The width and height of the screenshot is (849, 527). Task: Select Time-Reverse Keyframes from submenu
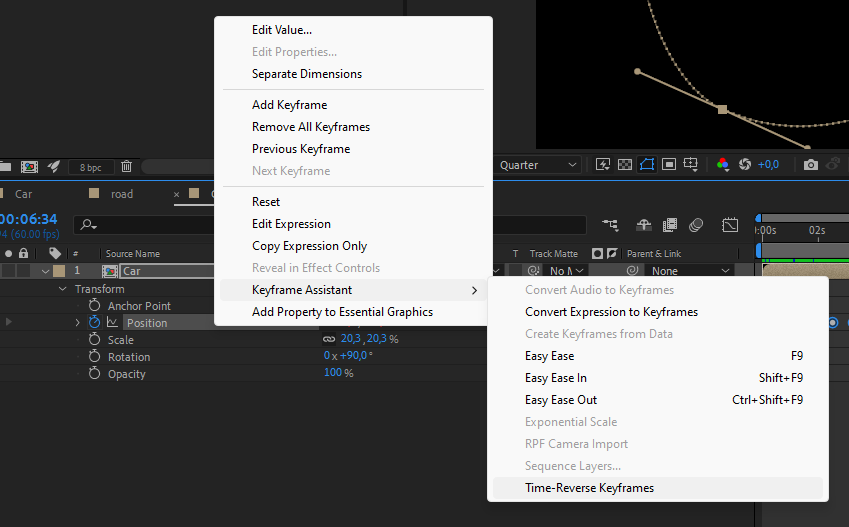tap(589, 488)
